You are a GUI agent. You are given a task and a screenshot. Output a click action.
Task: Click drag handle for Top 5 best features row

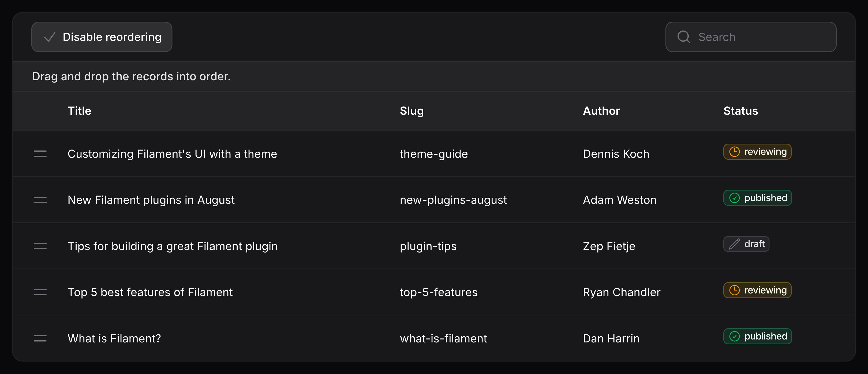tap(40, 292)
